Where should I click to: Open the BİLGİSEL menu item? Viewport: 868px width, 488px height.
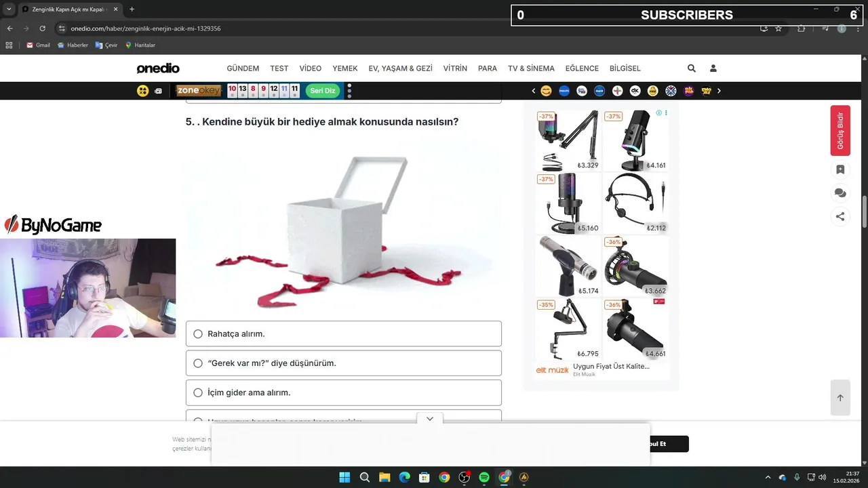tap(625, 68)
